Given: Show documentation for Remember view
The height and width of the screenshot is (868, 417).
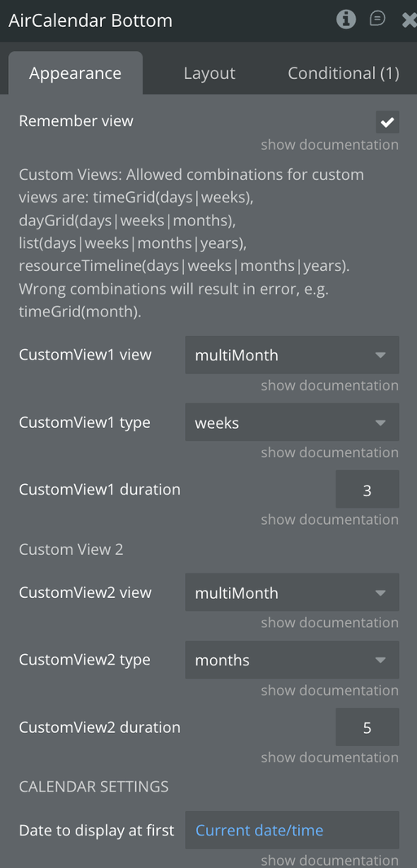Looking at the screenshot, I should [330, 145].
